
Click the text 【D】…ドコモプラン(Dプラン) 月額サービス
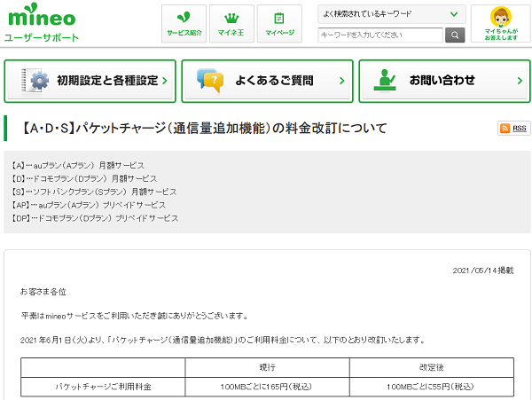[84, 178]
